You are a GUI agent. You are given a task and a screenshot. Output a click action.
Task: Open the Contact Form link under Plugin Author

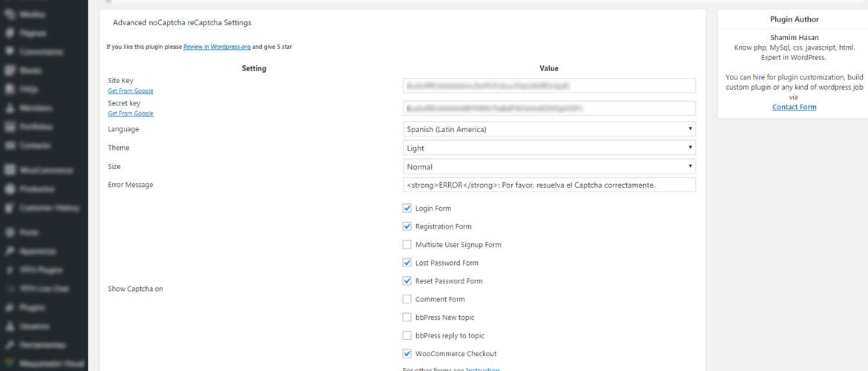tap(794, 107)
